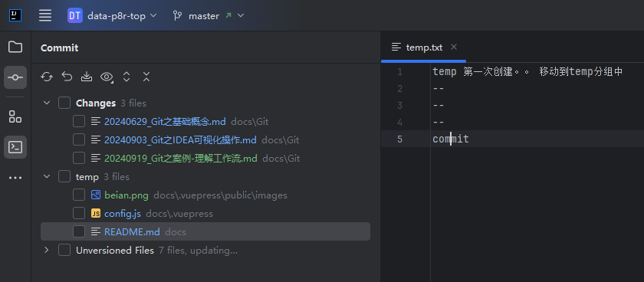Check the temp changelist checkbox
Screen dimensions: 644x282
pyautogui.click(x=64, y=176)
